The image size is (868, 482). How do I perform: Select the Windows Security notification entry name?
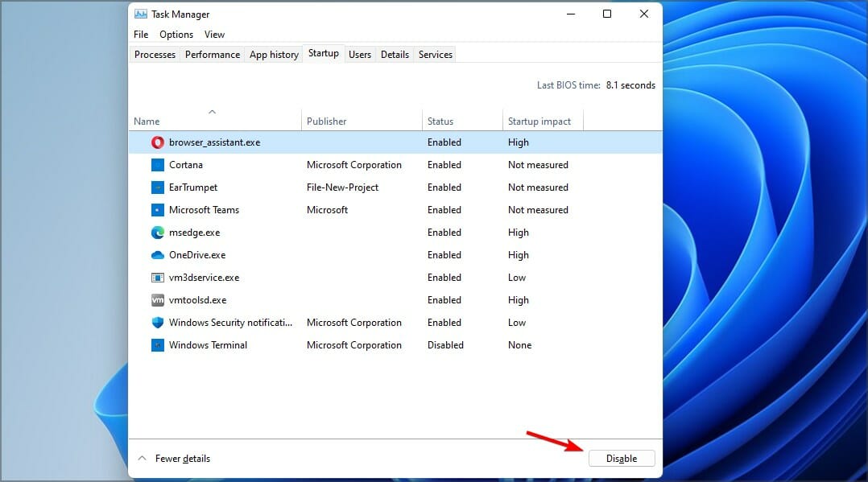pos(230,323)
